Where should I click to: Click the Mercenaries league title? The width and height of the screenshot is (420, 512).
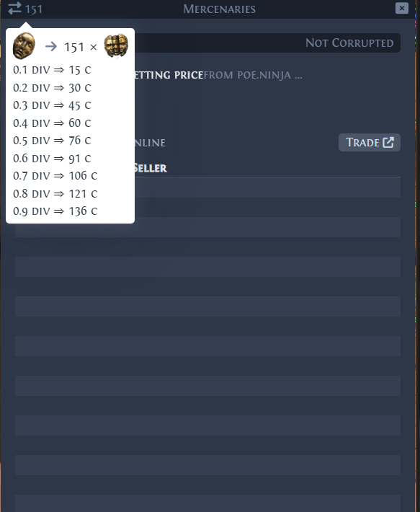220,9
